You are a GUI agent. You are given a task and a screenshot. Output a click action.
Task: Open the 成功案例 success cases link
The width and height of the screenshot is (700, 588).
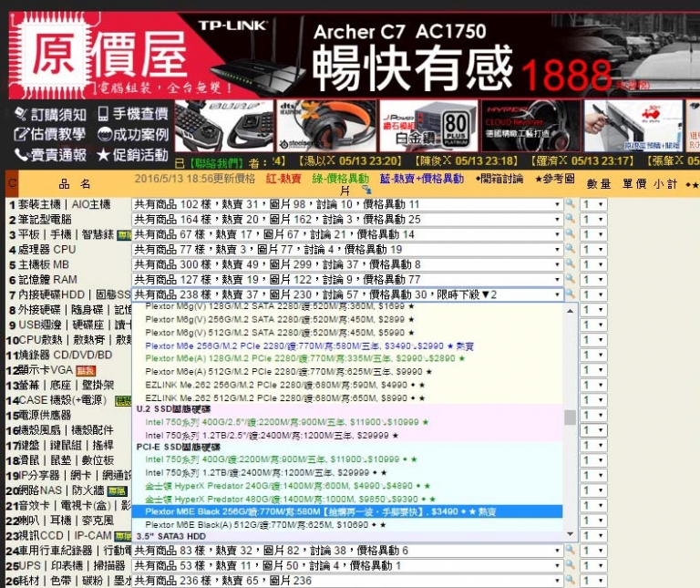(133, 134)
